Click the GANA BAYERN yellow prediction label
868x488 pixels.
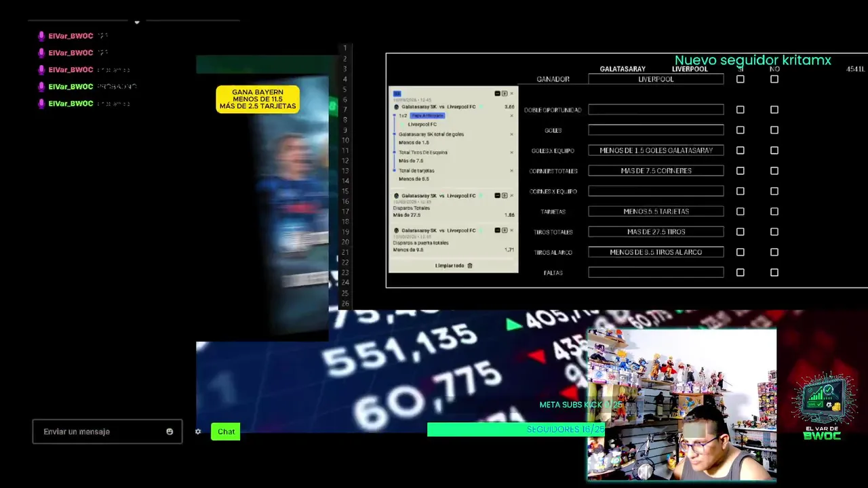[258, 99]
